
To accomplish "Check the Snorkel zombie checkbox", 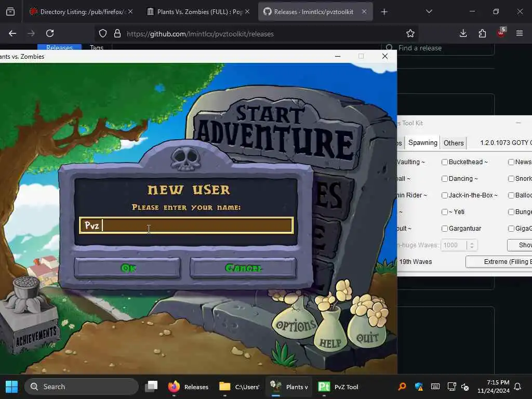I will [511, 179].
